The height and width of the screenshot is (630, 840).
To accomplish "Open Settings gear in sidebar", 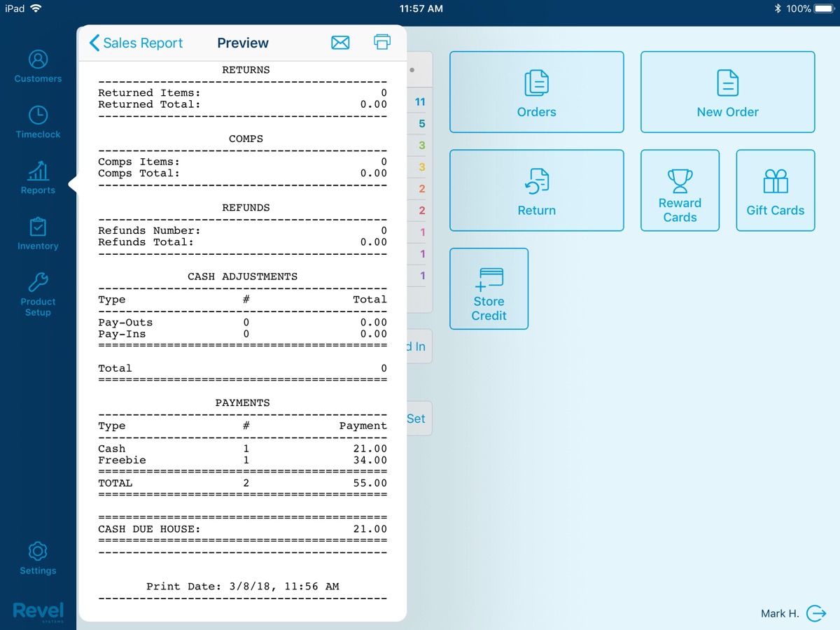I will 38,558.
